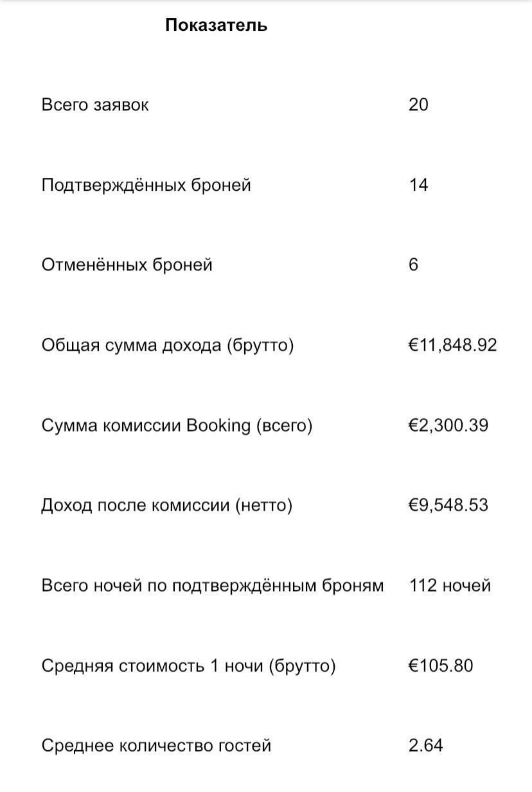Select the 'Подтверждённых броней' label
This screenshot has height=792, width=532.
click(146, 185)
